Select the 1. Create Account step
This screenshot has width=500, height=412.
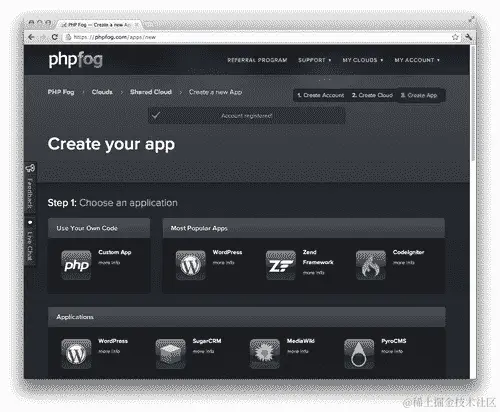point(321,95)
